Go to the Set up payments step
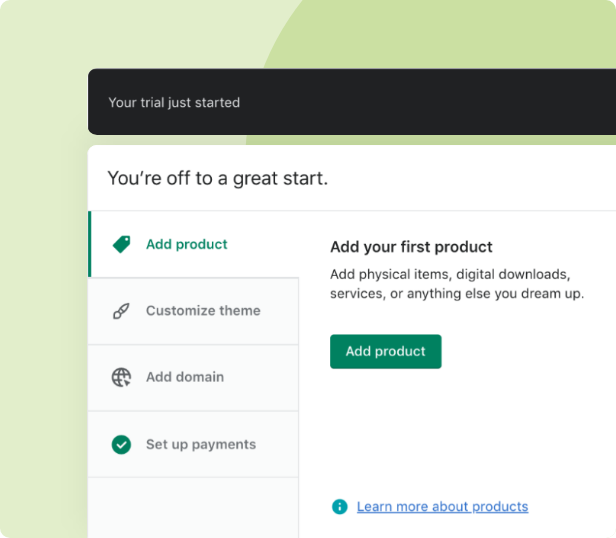Image resolution: width=616 pixels, height=538 pixels. (x=201, y=444)
